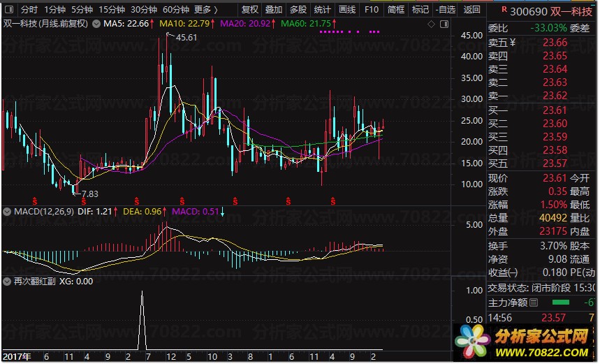Toggle the 简框 simple frame mode

coord(396,10)
